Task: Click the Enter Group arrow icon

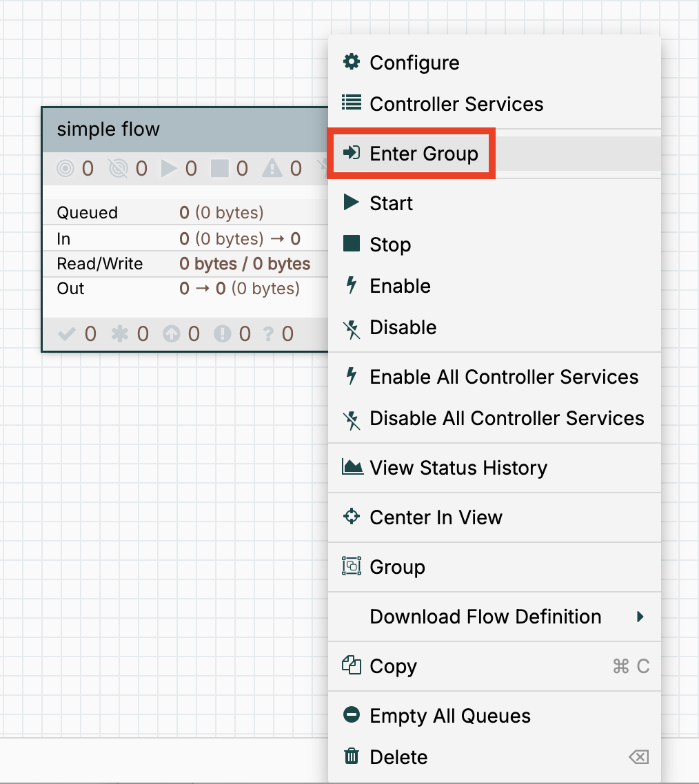Action: pyautogui.click(x=352, y=152)
